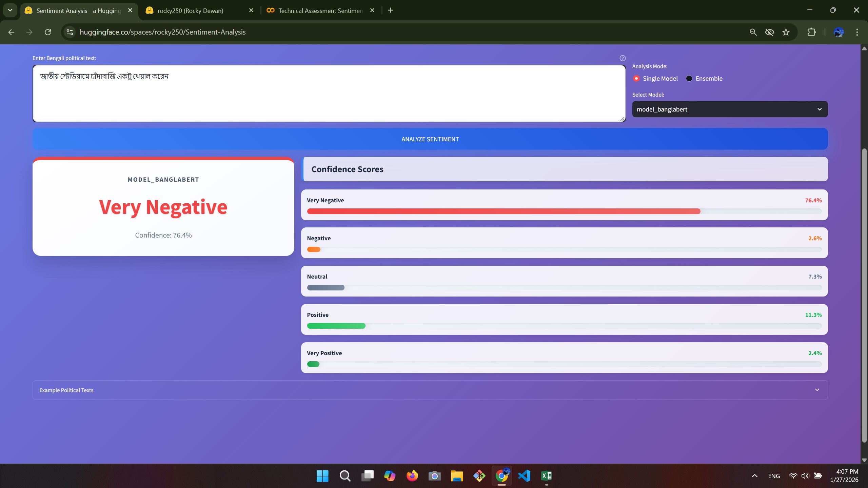Click the browser back navigation button
The image size is (868, 488).
coord(11,32)
